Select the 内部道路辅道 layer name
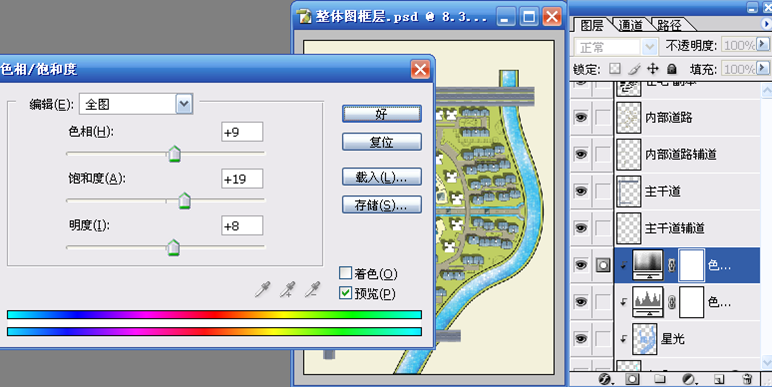The image size is (772, 387). pyautogui.click(x=681, y=154)
